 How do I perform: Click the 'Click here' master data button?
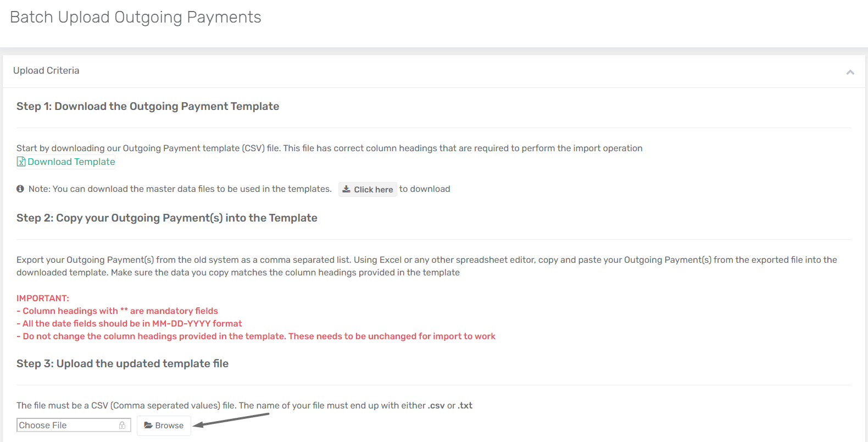pos(368,189)
